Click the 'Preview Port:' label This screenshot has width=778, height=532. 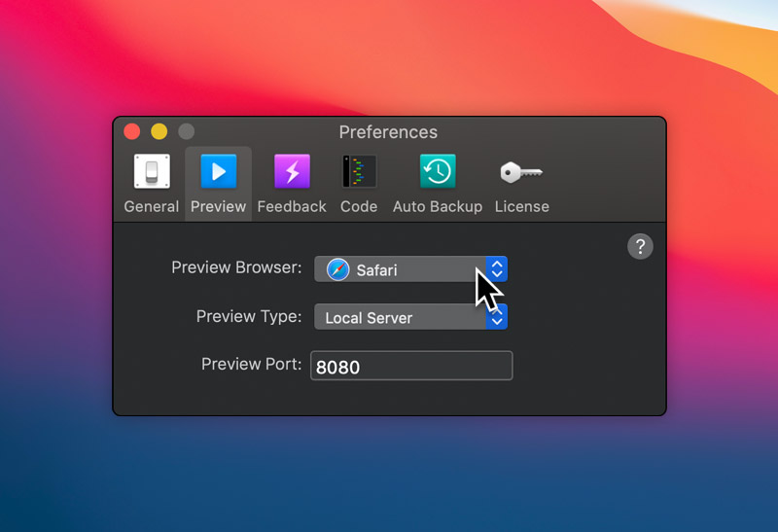point(251,364)
